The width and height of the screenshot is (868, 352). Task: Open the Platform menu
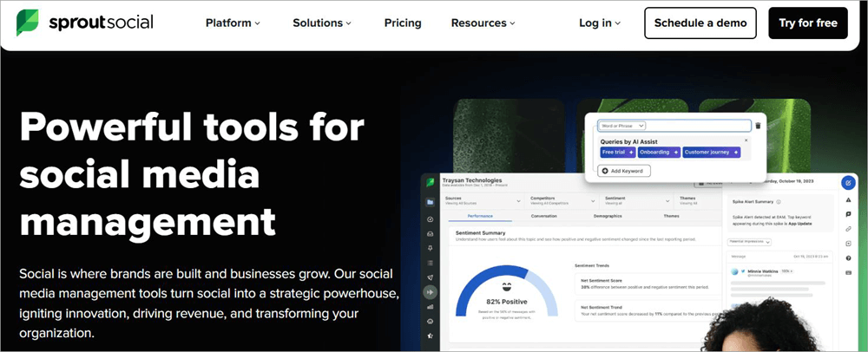click(x=233, y=23)
